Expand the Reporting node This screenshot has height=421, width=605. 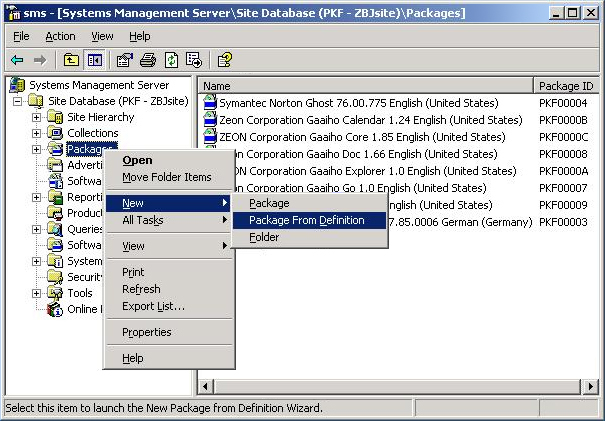point(36,198)
